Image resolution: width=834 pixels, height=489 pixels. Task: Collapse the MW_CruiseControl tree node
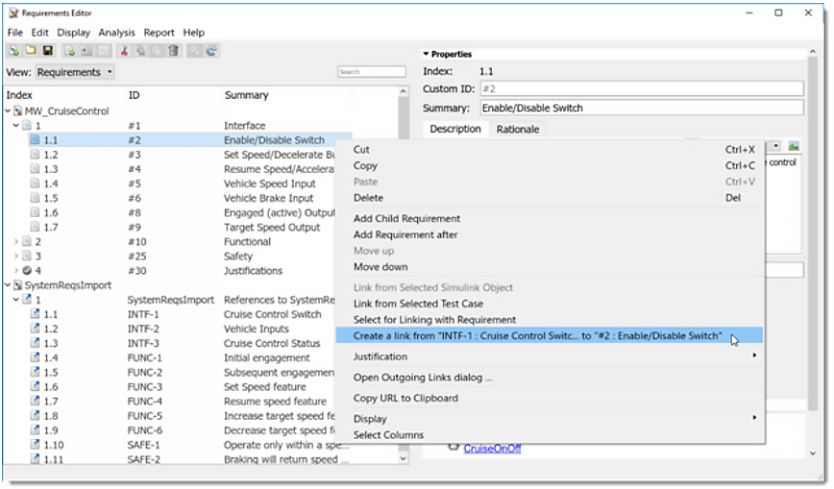pos(8,111)
